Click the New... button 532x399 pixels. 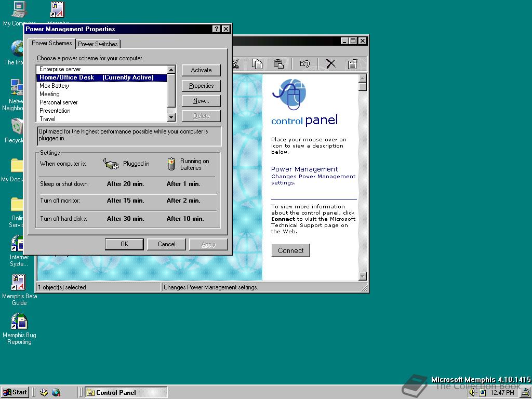(x=201, y=101)
